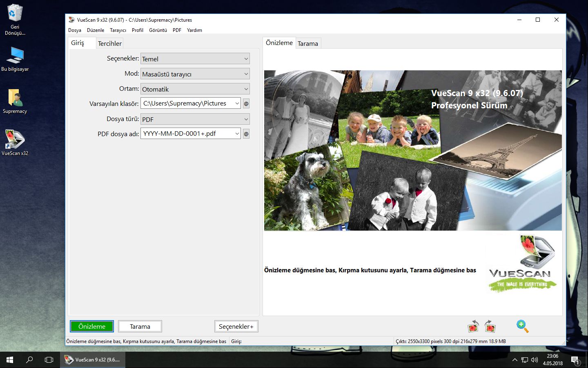Viewport: 588px width, 368px height.
Task: Open the Tarayıcı menu
Action: click(x=118, y=30)
